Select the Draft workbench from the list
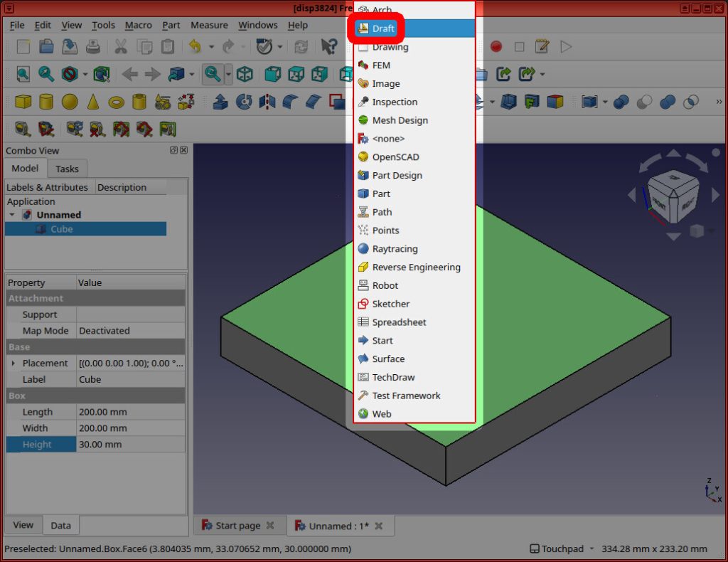Image resolution: width=728 pixels, height=562 pixels. 382,28
